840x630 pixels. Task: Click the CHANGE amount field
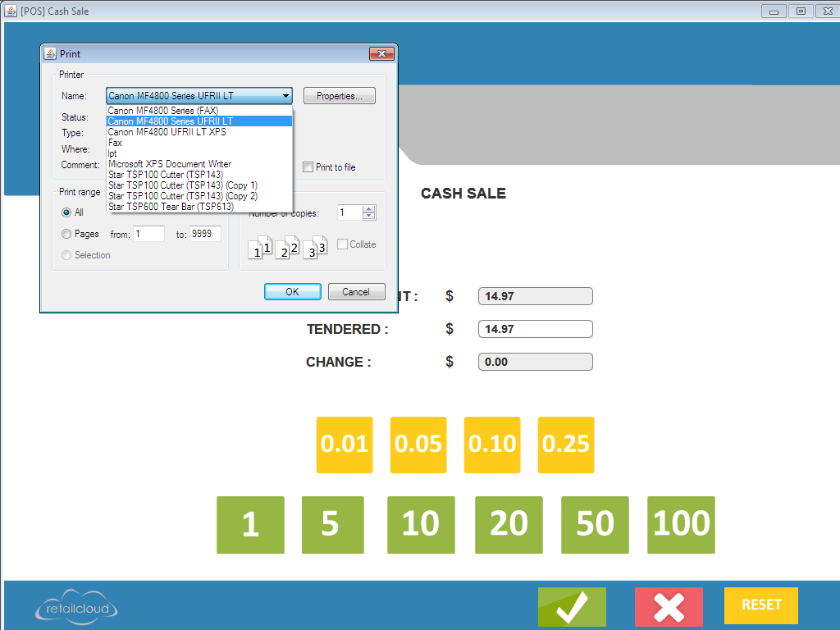535,362
